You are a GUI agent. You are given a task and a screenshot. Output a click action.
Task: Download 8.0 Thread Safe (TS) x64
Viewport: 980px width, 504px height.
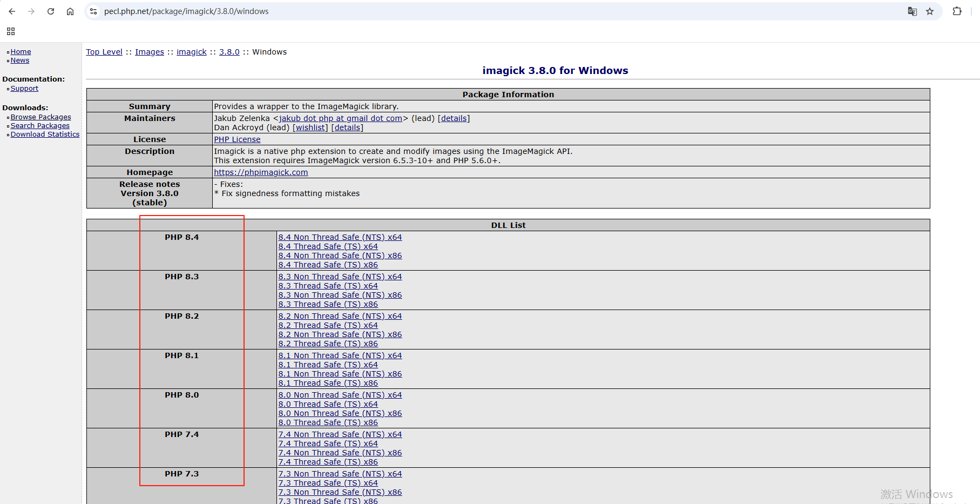328,404
